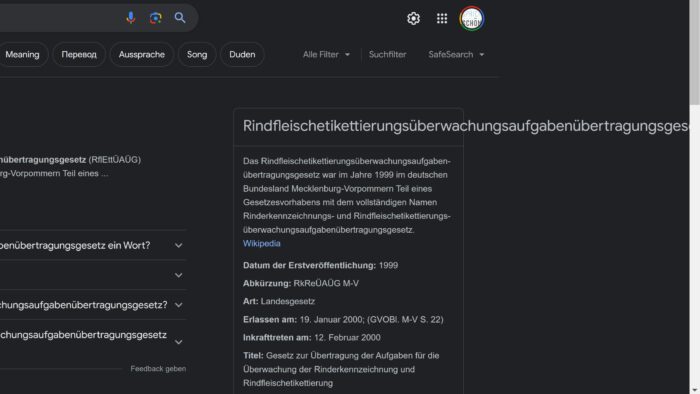Click the magnifying glass search icon
This screenshot has width=700, height=394.
pyautogui.click(x=180, y=18)
